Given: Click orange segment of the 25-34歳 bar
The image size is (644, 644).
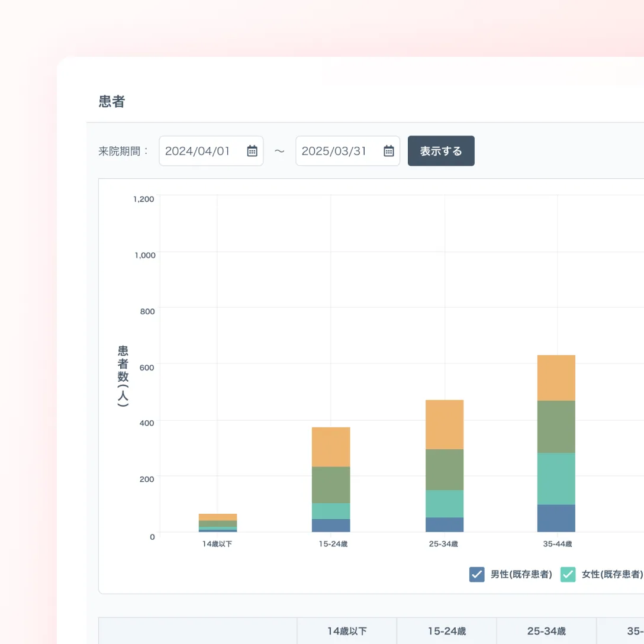Looking at the screenshot, I should coord(444,424).
